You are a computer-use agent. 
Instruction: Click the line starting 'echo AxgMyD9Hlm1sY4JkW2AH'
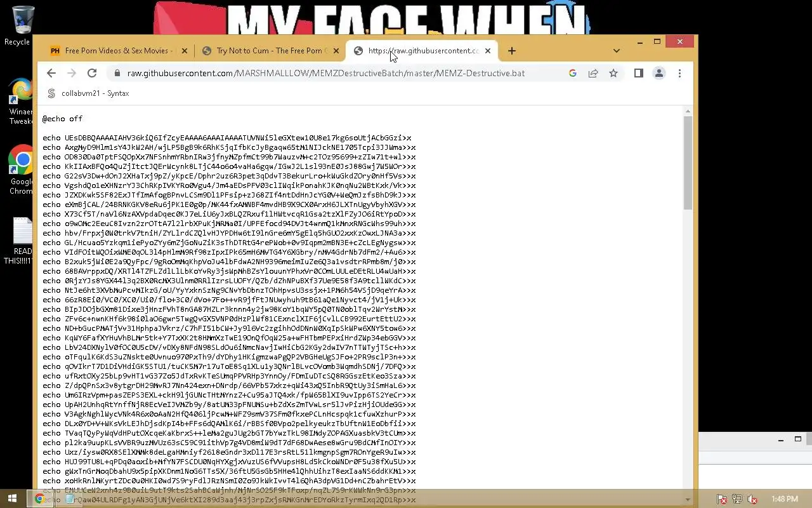(x=229, y=147)
